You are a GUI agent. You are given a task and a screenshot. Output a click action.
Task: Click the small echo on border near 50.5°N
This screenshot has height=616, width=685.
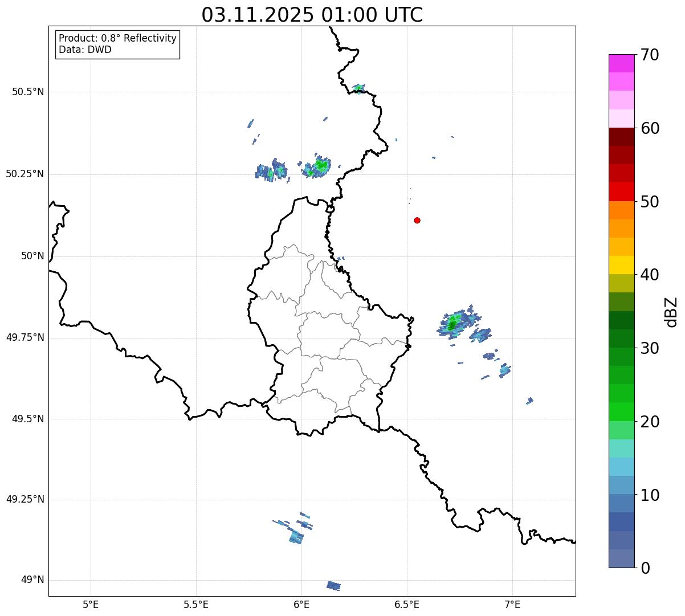[358, 88]
